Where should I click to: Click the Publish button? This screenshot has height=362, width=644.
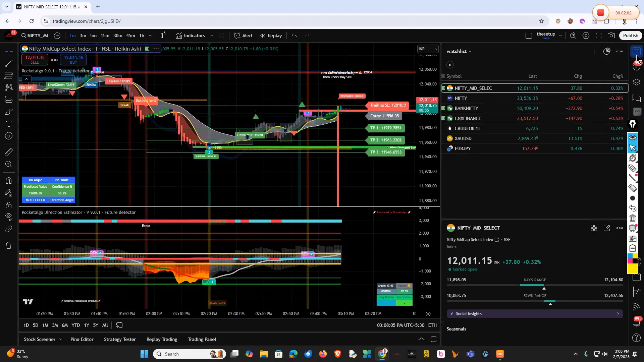pyautogui.click(x=630, y=35)
